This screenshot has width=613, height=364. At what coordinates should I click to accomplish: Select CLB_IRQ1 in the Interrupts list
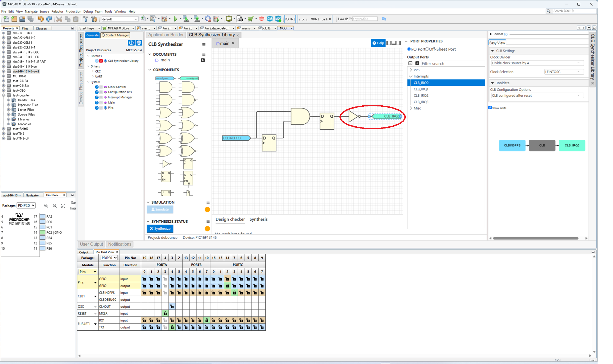tap(421, 89)
